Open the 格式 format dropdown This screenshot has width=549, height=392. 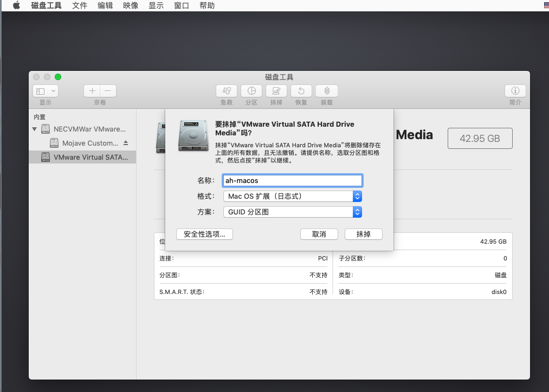[293, 197]
